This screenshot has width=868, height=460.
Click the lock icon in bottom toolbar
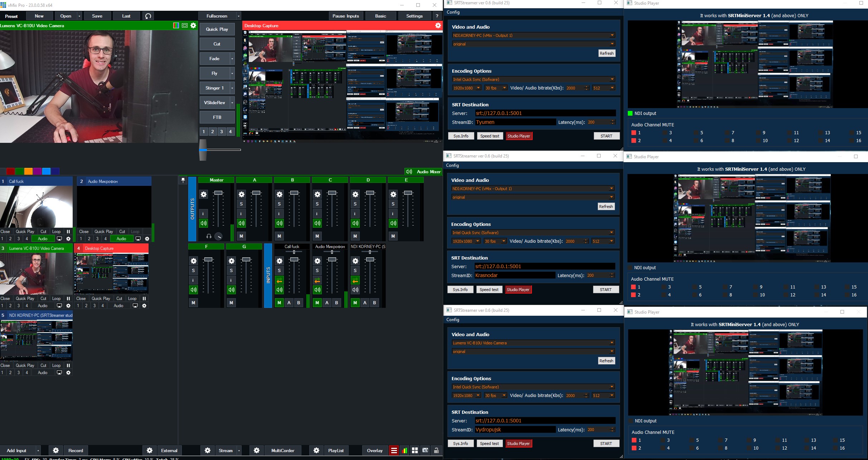click(x=436, y=450)
